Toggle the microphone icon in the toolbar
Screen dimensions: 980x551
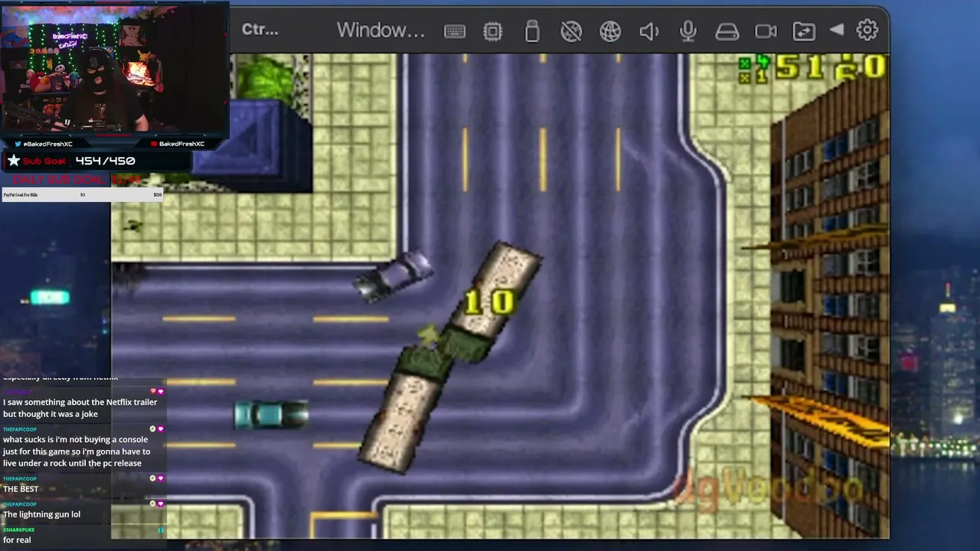click(688, 31)
